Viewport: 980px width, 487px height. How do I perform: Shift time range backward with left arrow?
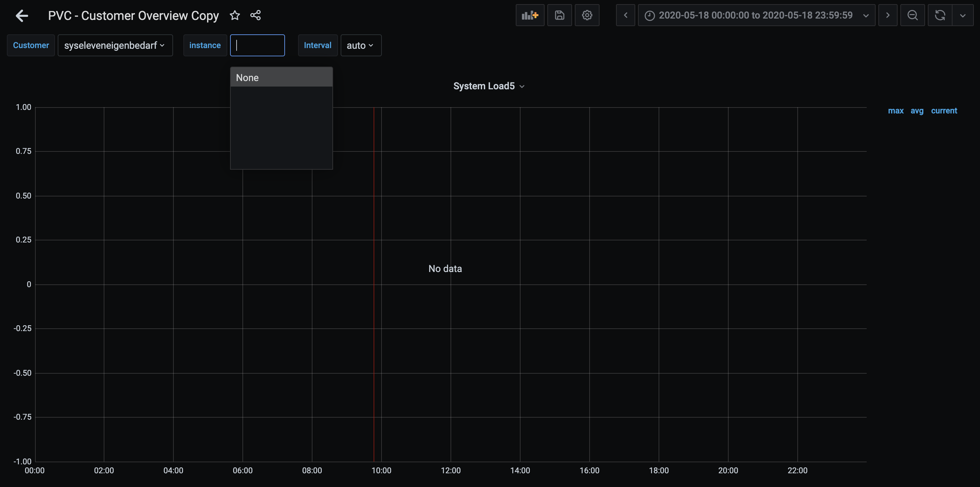tap(625, 15)
